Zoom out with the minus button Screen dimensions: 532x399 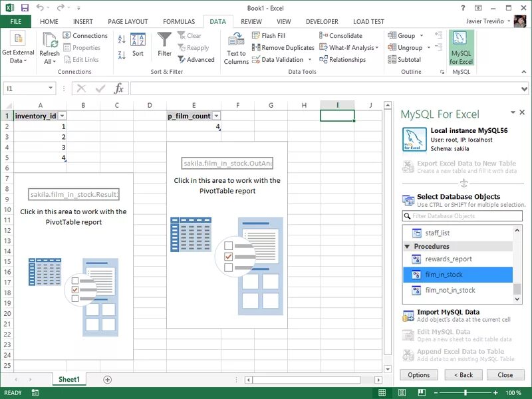(x=436, y=392)
